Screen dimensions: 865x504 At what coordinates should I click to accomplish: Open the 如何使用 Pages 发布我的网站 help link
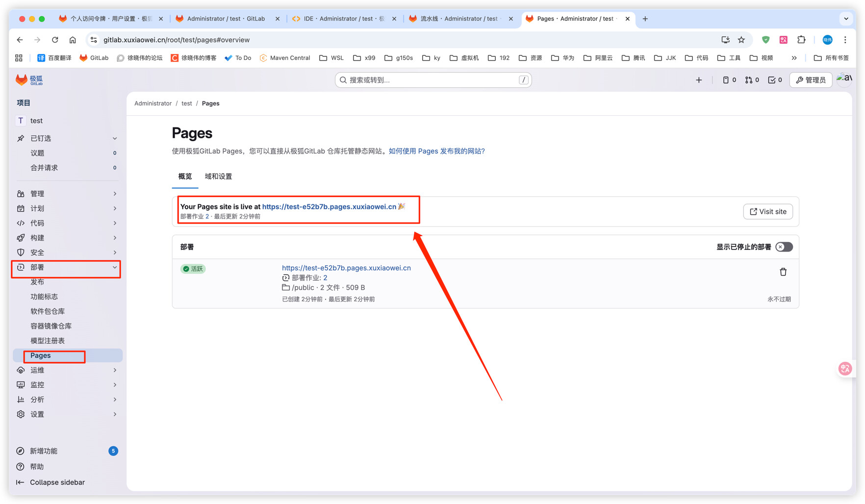coord(436,151)
